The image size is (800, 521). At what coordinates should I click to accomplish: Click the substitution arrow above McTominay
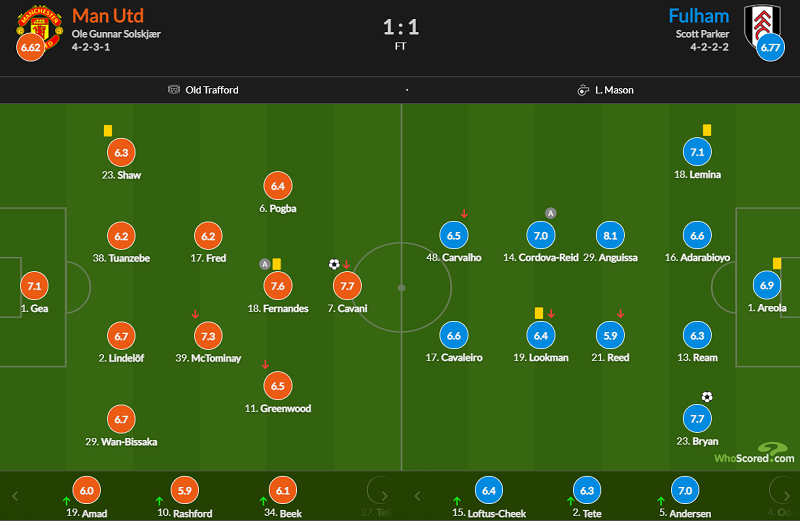195,314
